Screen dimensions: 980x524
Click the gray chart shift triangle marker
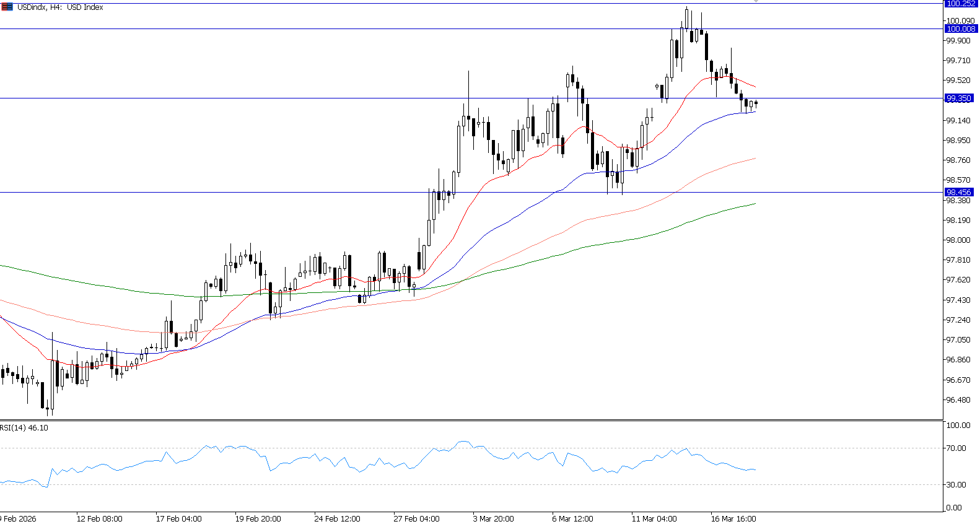pyautogui.click(x=755, y=2)
